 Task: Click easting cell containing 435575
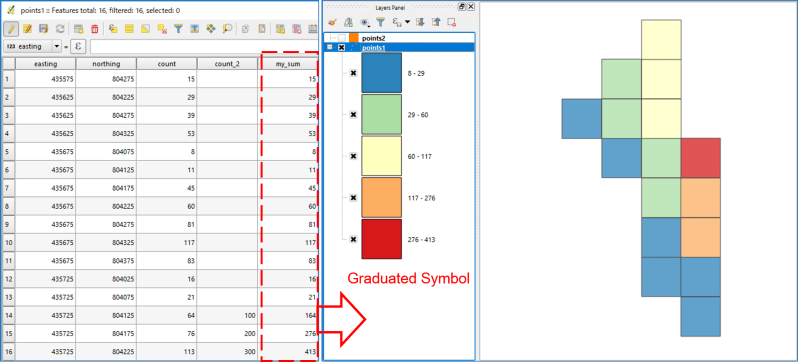(45, 79)
